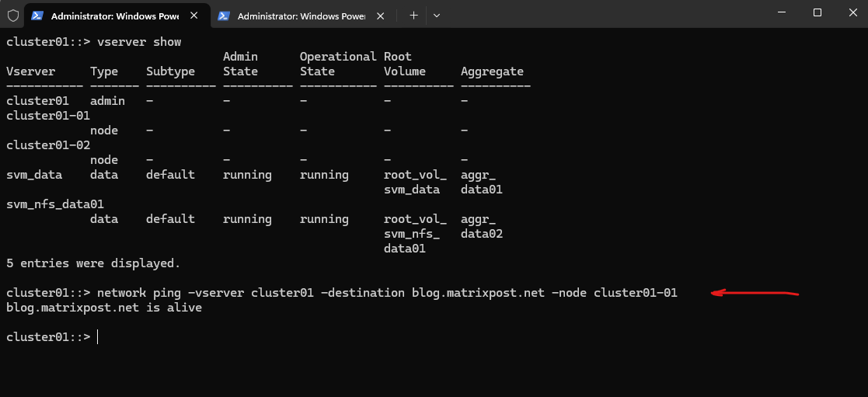The width and height of the screenshot is (868, 397).
Task: Maximize the terminal window
Action: 817,12
